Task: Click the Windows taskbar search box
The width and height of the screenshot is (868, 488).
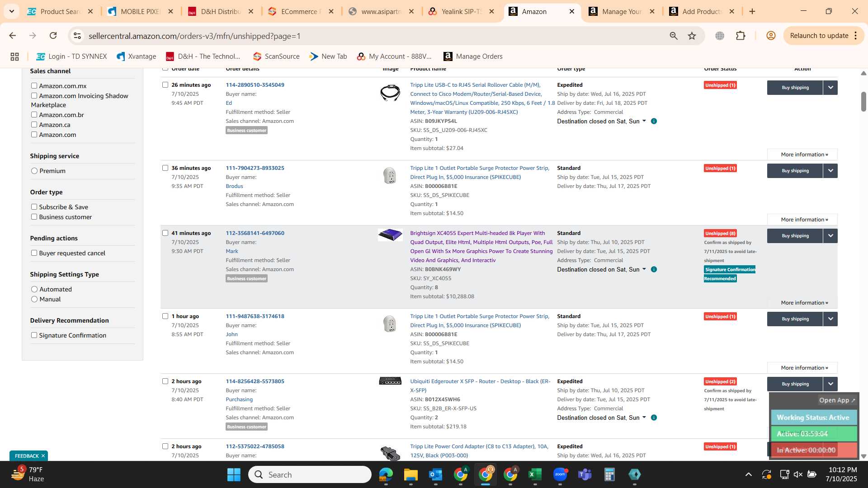Action: (310, 474)
